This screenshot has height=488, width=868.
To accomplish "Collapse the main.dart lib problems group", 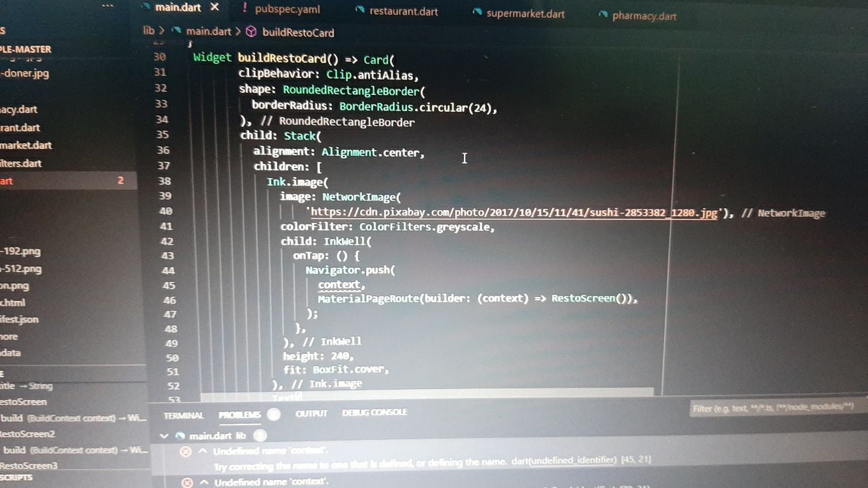I will 163,436.
